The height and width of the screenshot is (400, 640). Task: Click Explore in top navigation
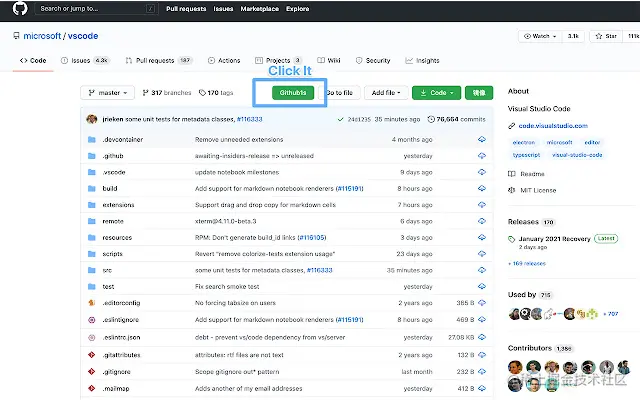click(x=298, y=9)
